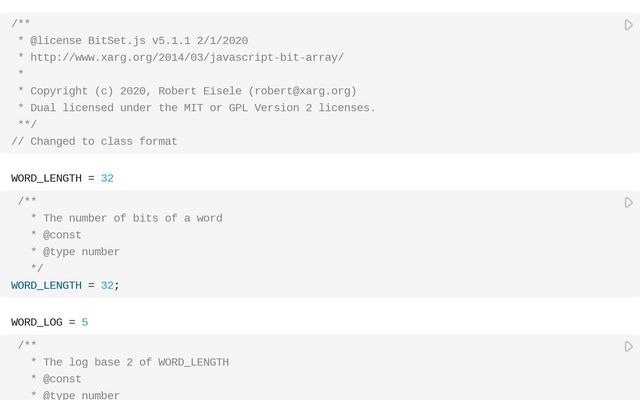The height and width of the screenshot is (400, 640).
Task: Click the xarg.org javascript-bit-array URL
Action: pos(186,58)
